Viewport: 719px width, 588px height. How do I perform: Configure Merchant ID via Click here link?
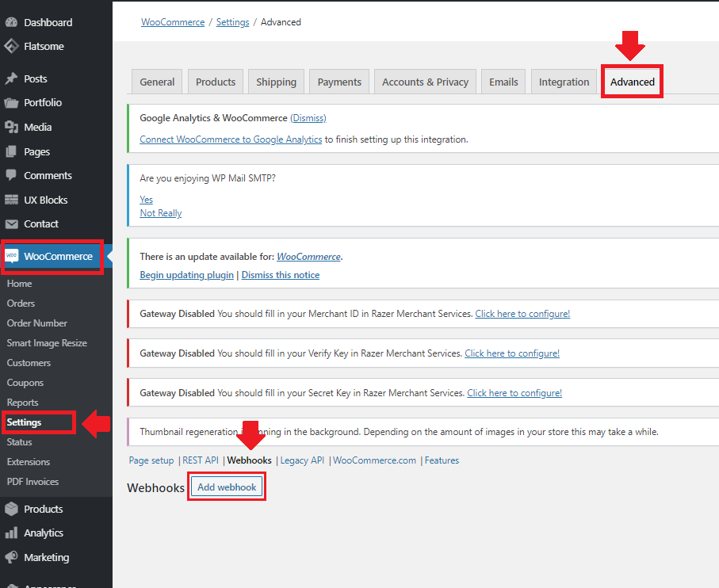pos(522,314)
